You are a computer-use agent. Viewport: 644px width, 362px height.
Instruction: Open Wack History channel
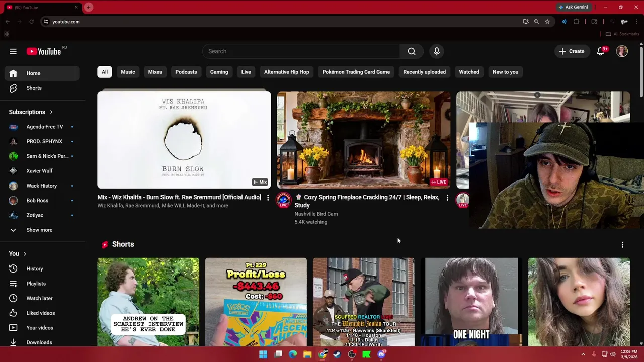pos(42,186)
